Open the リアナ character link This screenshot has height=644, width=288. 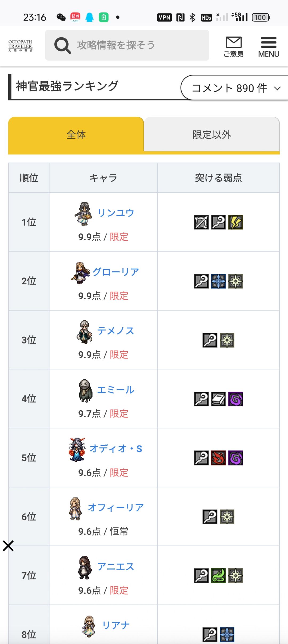coord(116,625)
